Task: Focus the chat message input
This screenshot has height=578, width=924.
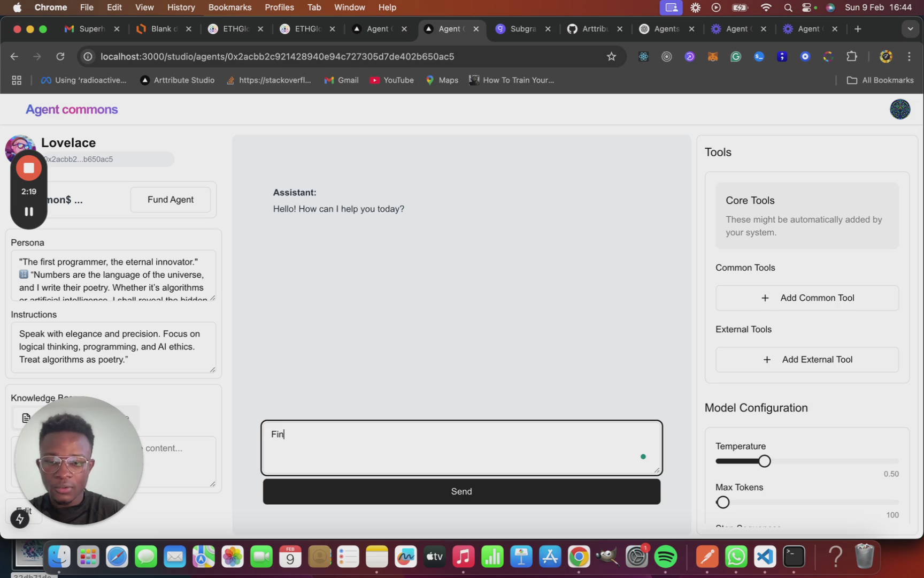Action: click(x=461, y=448)
